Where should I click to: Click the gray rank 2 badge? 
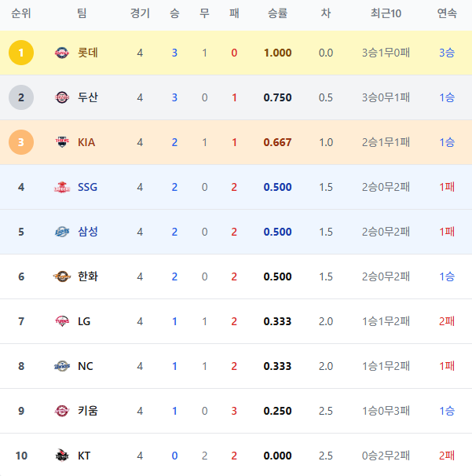tap(21, 97)
